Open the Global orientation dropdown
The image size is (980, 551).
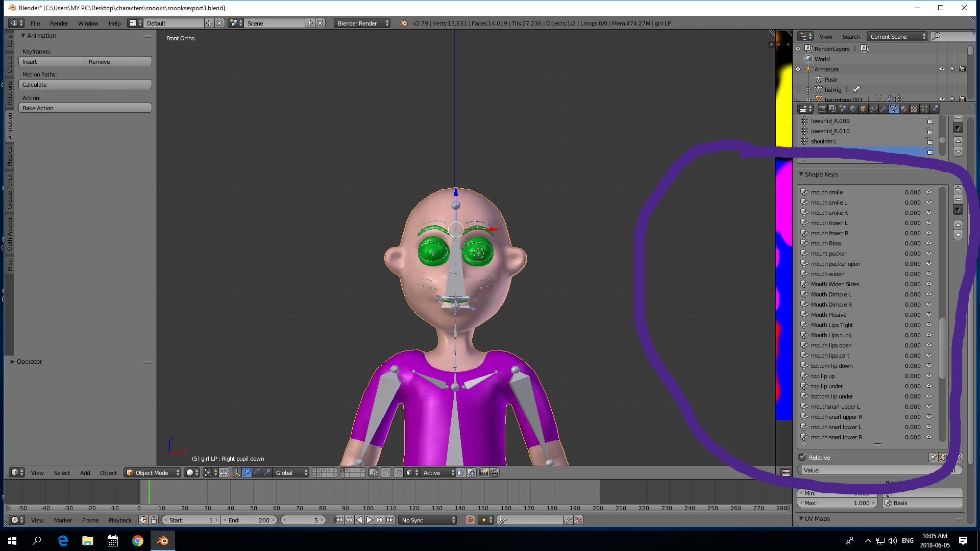(291, 473)
